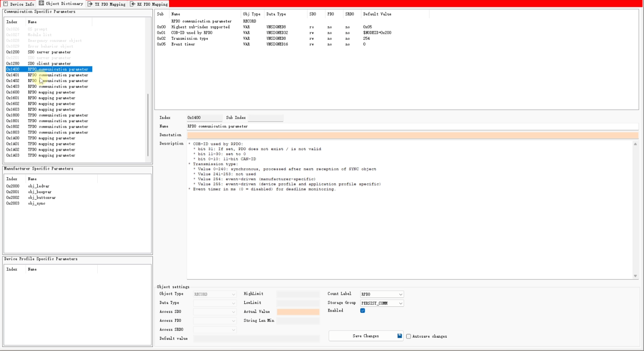Select 0x1601 RPDO mapping parameter

point(49,98)
